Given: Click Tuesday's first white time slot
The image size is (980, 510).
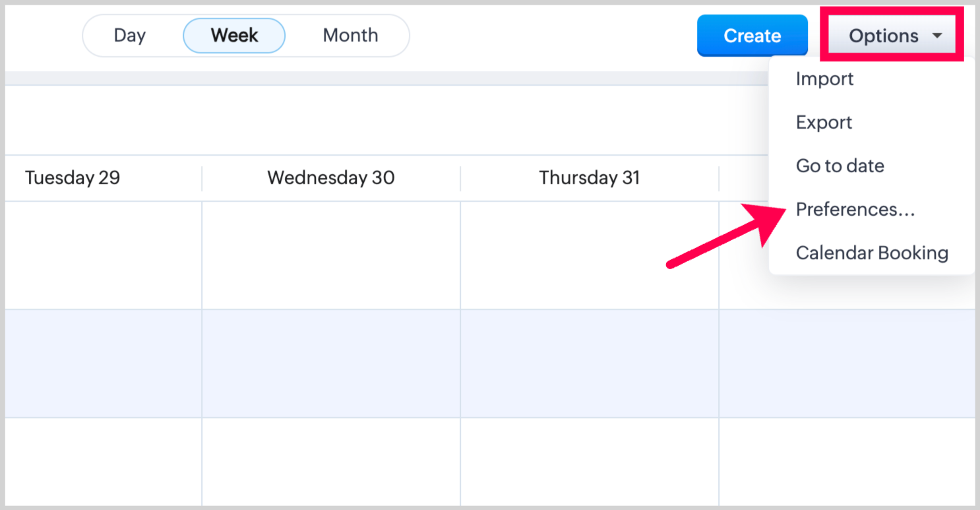Looking at the screenshot, I should point(104,255).
